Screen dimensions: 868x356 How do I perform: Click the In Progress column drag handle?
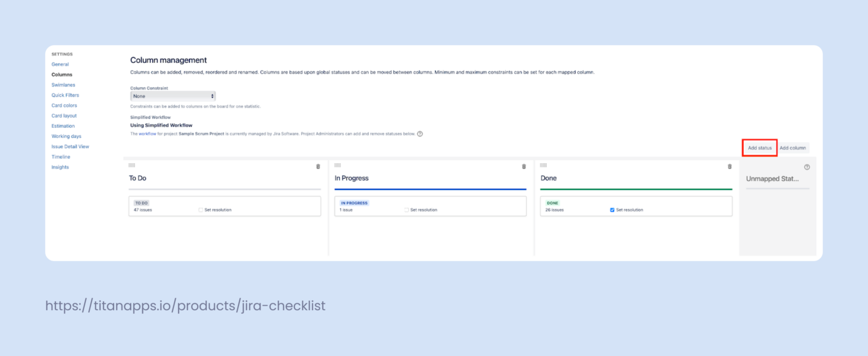(x=338, y=165)
